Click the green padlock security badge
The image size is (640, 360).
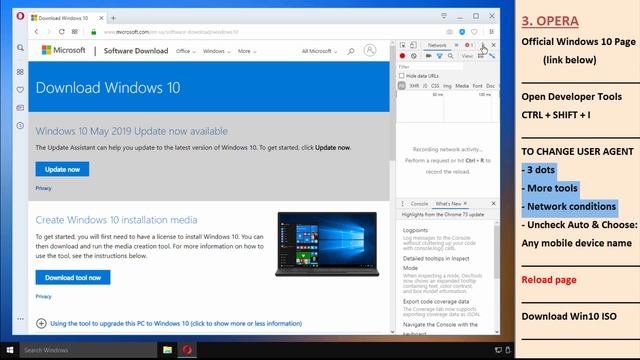coord(93,32)
